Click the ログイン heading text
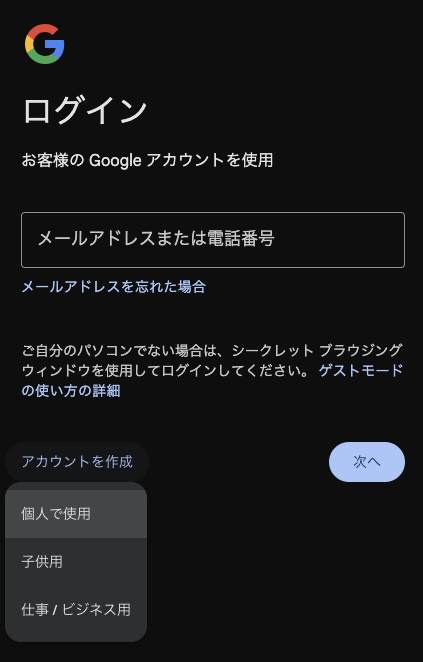Screen dimensions: 423x662 84,111
